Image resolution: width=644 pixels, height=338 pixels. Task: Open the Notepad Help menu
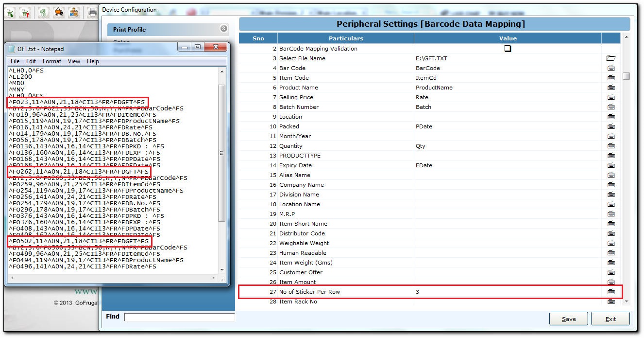coord(93,61)
